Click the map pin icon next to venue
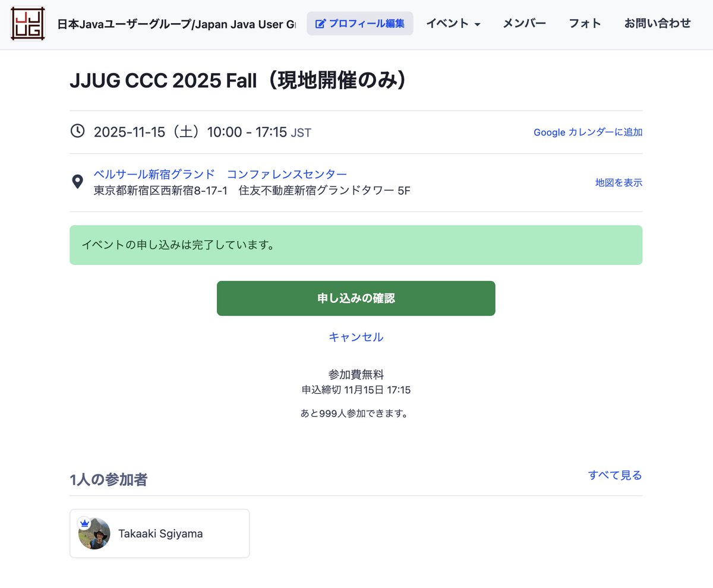 [78, 181]
